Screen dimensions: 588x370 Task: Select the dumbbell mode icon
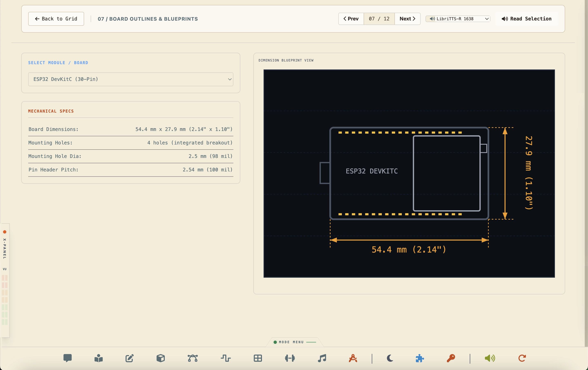pyautogui.click(x=290, y=358)
